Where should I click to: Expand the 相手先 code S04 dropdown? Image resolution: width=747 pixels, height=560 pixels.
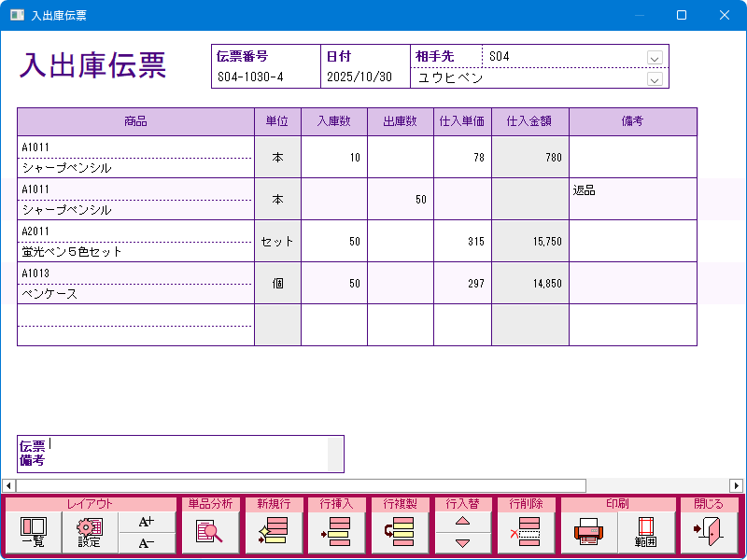[x=655, y=57]
